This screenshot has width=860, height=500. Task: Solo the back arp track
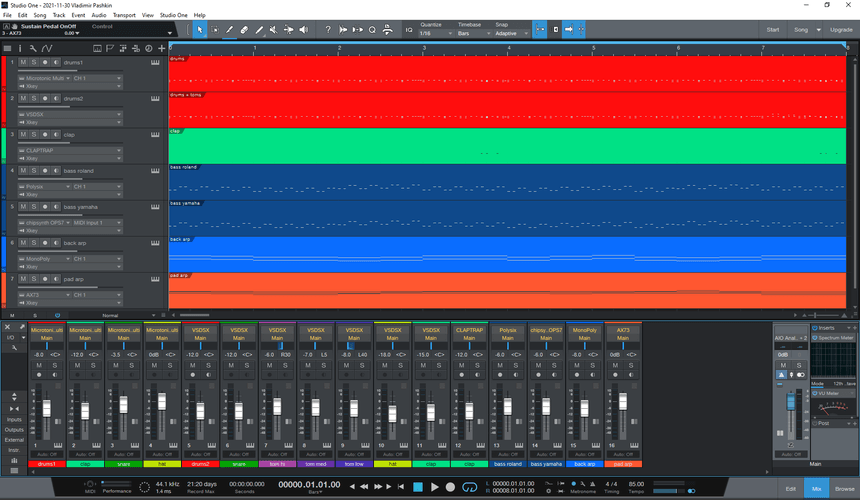(34, 243)
